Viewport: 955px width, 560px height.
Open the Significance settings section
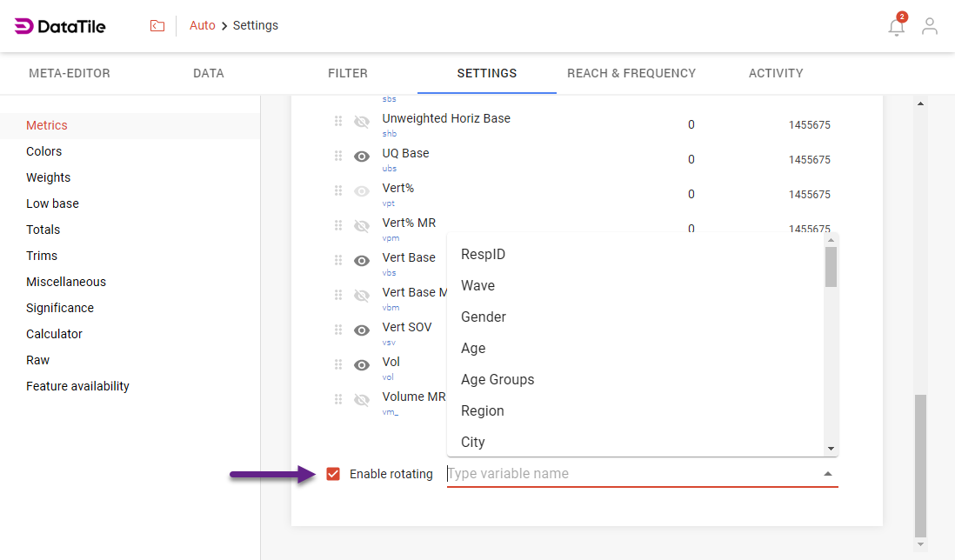pos(59,307)
